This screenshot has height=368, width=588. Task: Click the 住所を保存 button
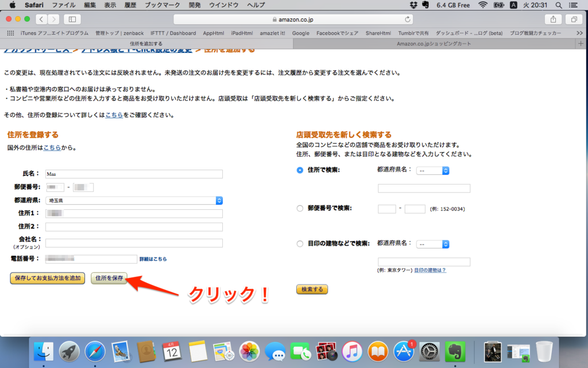(109, 278)
